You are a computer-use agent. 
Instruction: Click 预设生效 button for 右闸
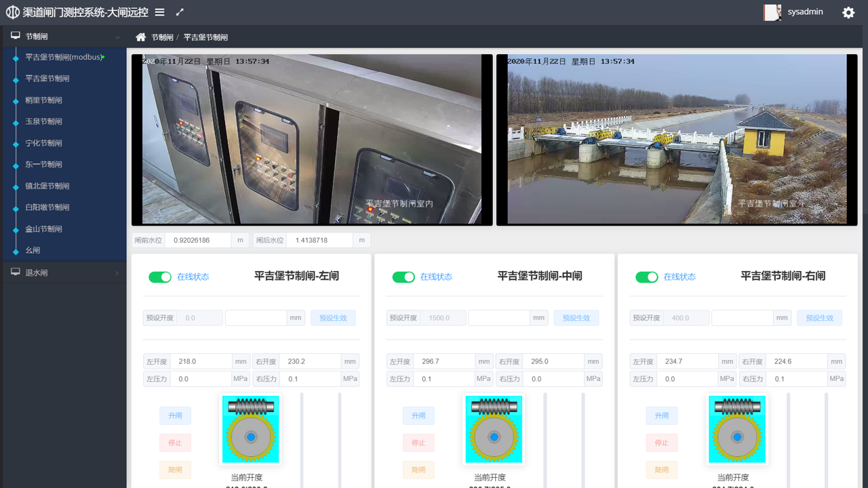[819, 318]
